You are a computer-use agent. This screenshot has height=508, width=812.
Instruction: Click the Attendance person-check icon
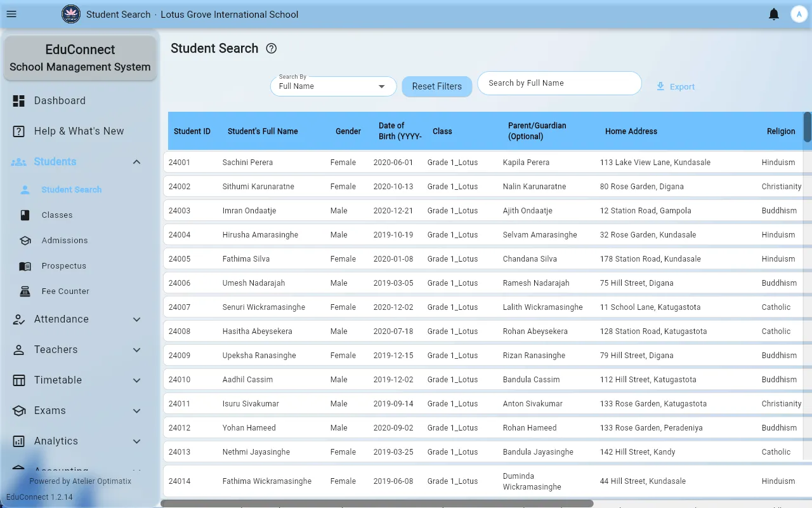19,319
